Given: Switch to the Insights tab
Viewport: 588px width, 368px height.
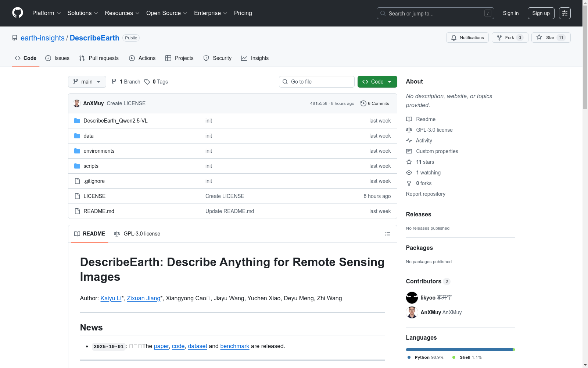Looking at the screenshot, I should [255, 58].
